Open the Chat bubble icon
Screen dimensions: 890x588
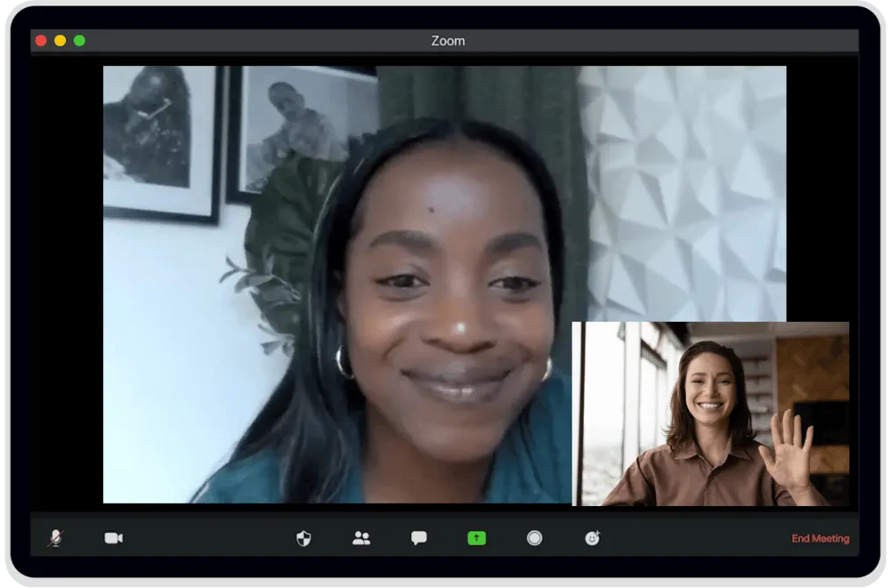(x=419, y=537)
